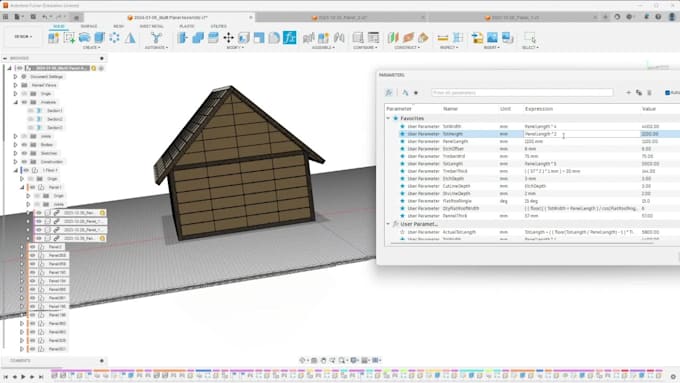The image size is (680, 383).
Task: Click the Save icon in the top bar
Action: (x=33, y=17)
